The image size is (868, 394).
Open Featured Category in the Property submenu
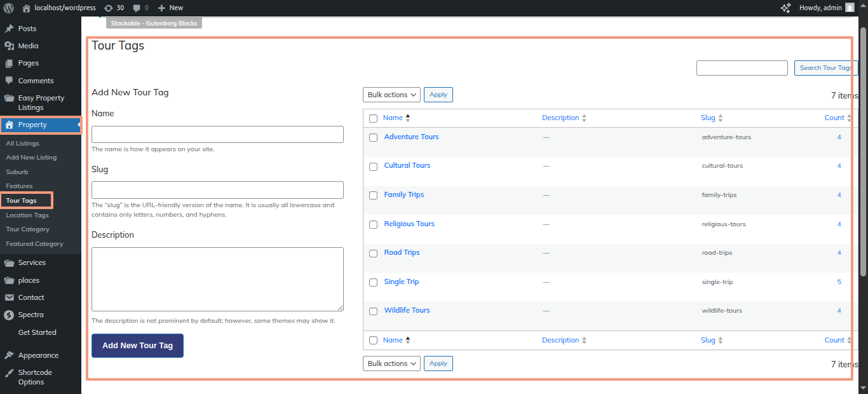click(x=34, y=244)
